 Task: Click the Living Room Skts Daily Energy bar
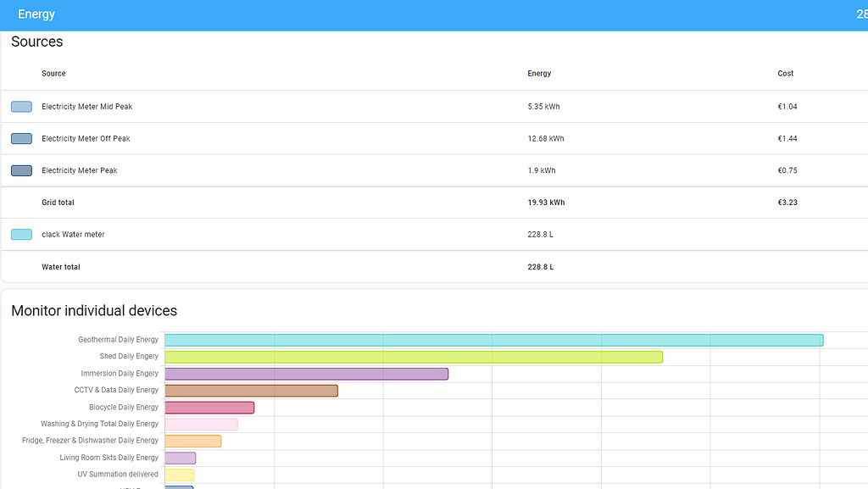click(181, 458)
